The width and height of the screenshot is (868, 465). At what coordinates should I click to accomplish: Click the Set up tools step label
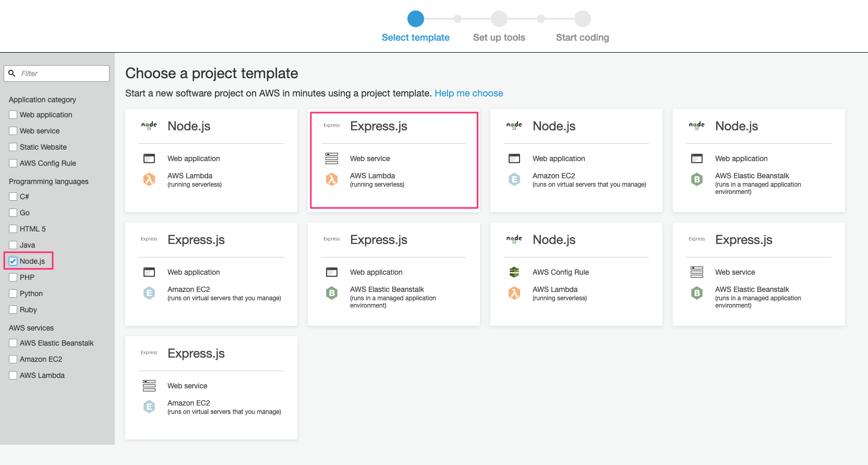click(x=499, y=38)
